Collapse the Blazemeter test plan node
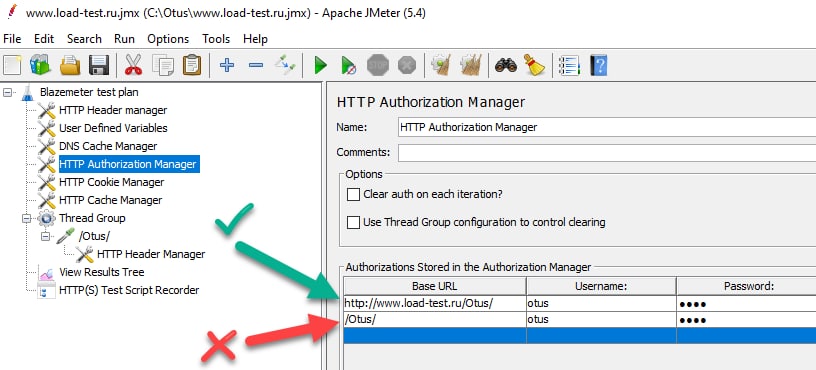 pos(7,93)
